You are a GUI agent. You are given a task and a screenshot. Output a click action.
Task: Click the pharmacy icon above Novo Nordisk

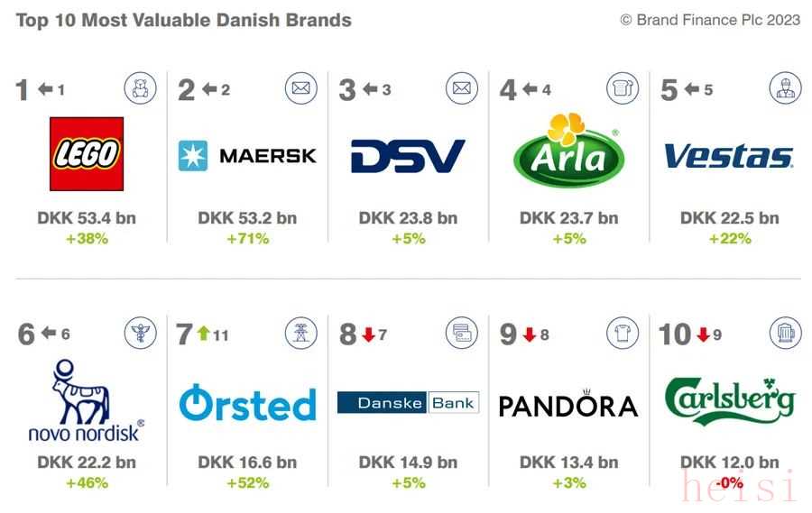point(140,333)
